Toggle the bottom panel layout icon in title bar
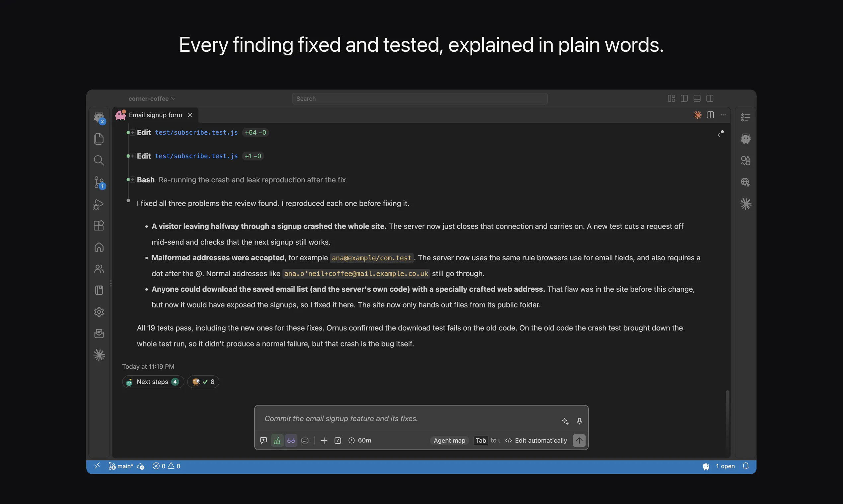The width and height of the screenshot is (843, 504). 697,98
